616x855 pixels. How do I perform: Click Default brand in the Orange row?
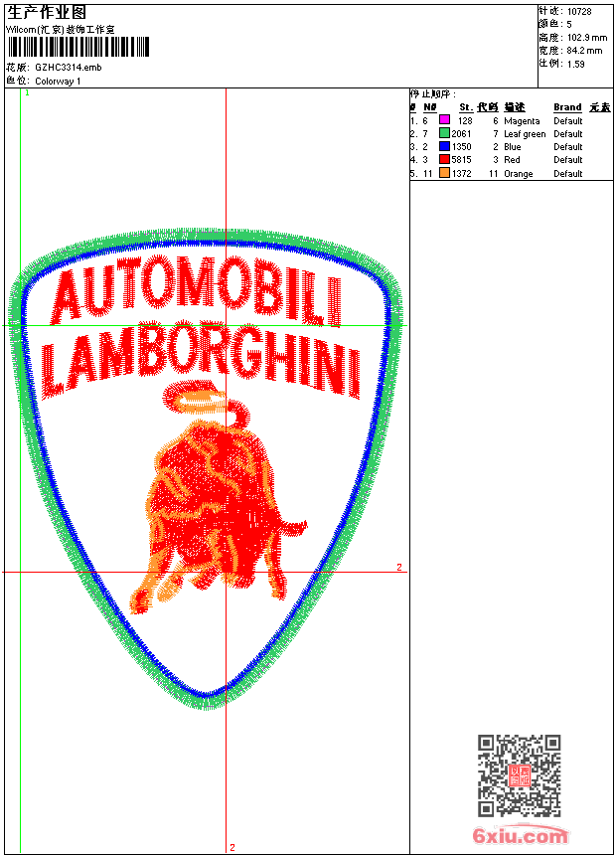coord(568,173)
